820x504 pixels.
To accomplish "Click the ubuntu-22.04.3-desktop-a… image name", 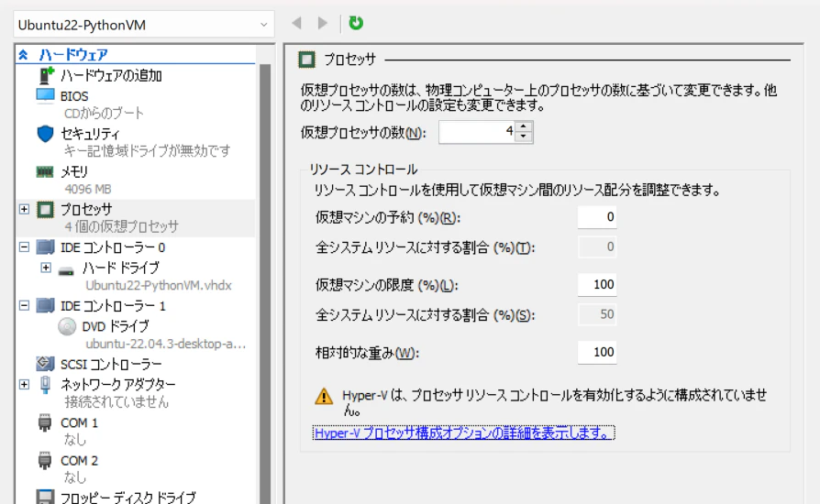I will [165, 345].
